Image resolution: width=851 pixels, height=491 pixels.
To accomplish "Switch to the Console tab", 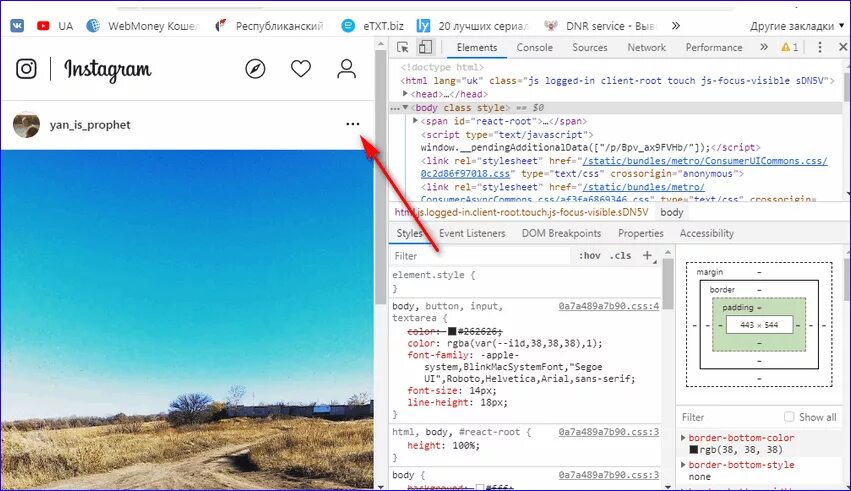I will pos(535,48).
